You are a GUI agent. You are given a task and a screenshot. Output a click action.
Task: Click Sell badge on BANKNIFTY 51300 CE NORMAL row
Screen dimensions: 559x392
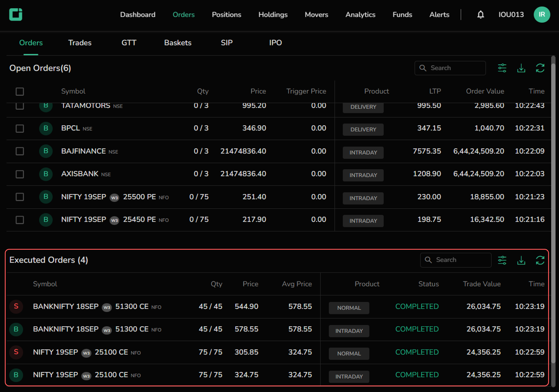pos(16,306)
